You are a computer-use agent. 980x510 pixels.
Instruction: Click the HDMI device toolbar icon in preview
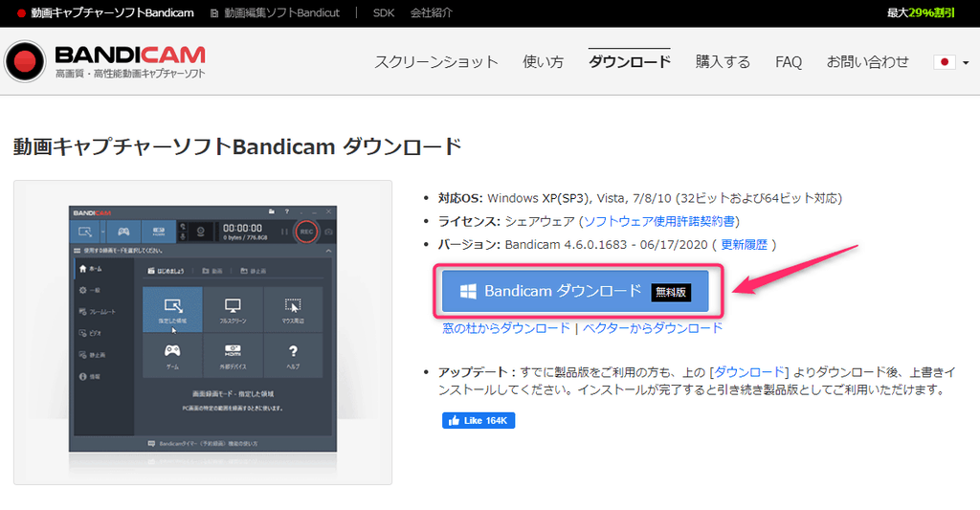click(159, 232)
